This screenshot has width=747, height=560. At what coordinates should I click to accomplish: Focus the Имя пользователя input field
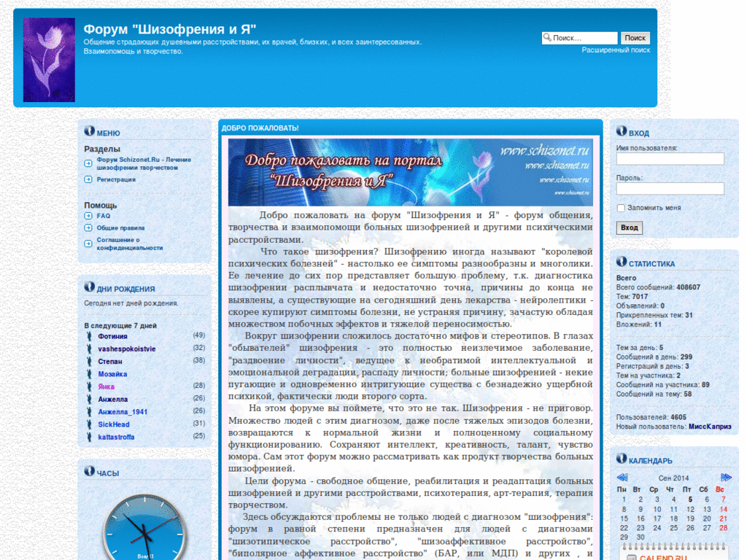tap(670, 159)
